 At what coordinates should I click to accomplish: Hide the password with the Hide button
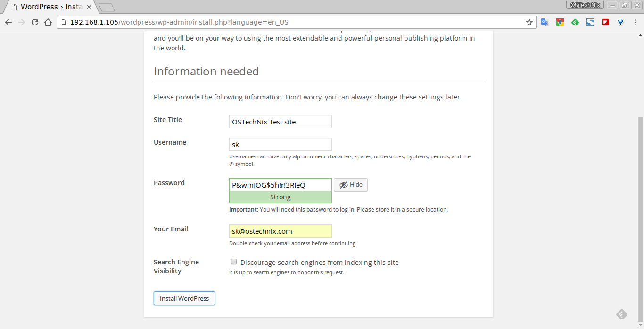point(351,185)
